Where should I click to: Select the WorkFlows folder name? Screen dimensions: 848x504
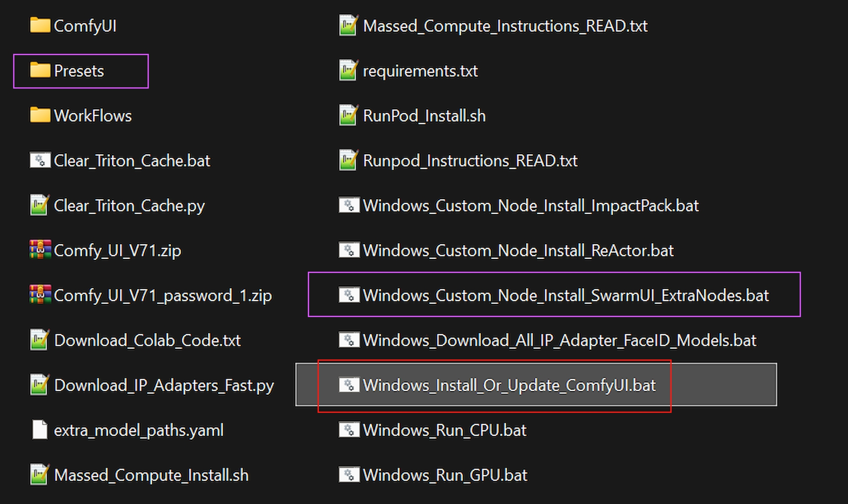click(x=93, y=116)
